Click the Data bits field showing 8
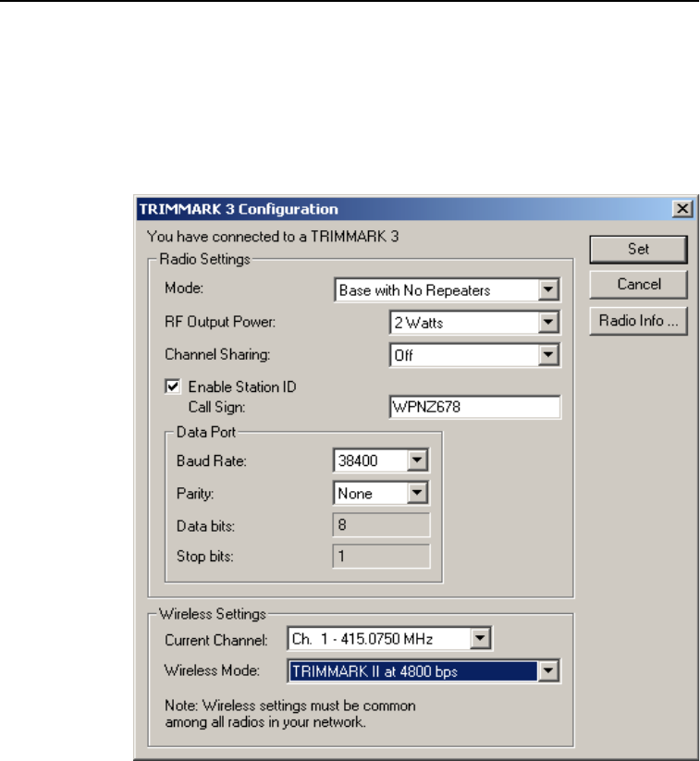The height and width of the screenshot is (761, 700). pos(381,525)
